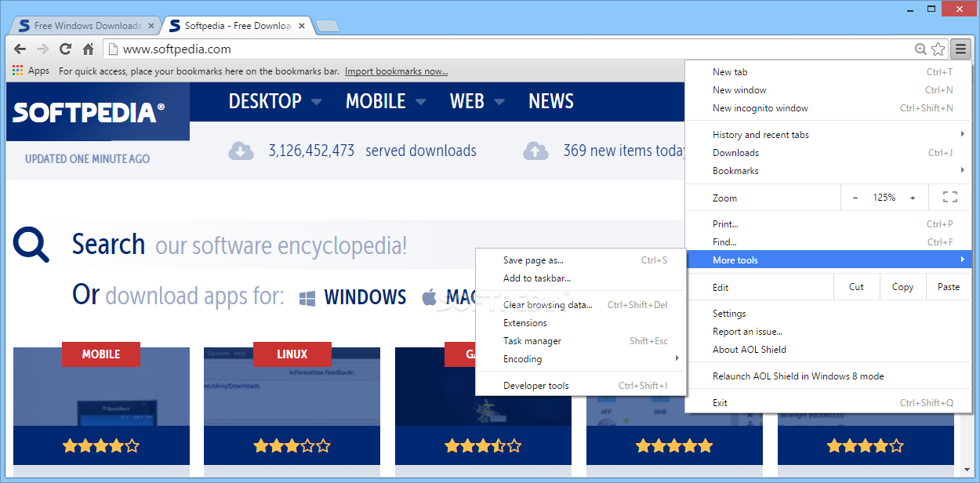Choose Report an issue...
The height and width of the screenshot is (483, 980).
[x=829, y=332]
